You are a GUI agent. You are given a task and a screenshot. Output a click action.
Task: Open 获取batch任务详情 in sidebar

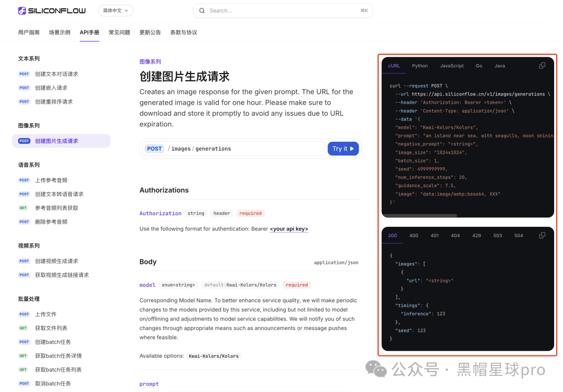coord(58,356)
